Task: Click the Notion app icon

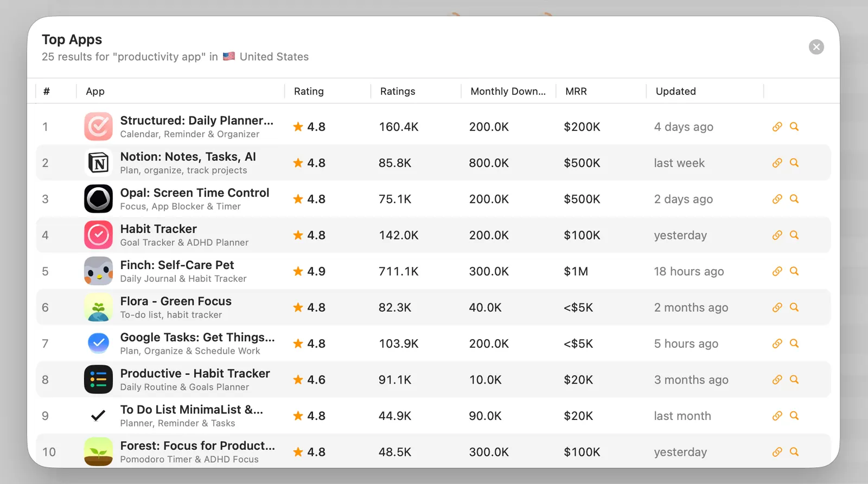Action: (x=98, y=163)
